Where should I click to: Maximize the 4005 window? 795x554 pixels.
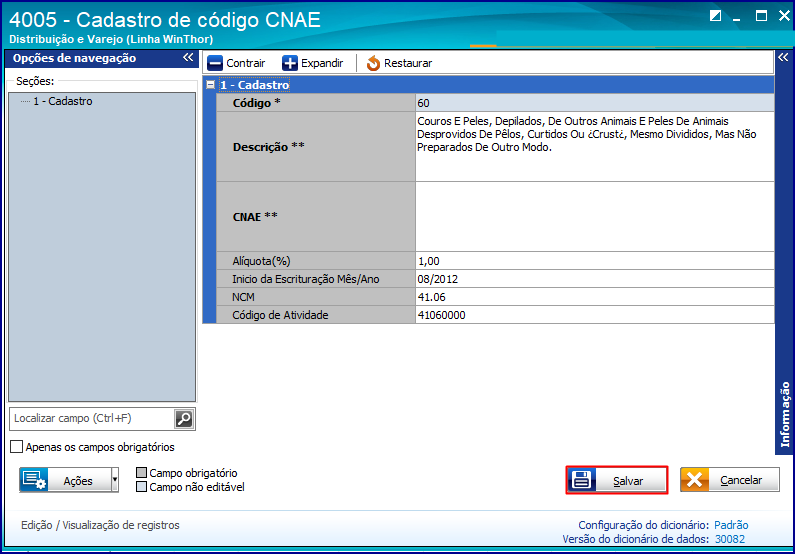(x=761, y=16)
